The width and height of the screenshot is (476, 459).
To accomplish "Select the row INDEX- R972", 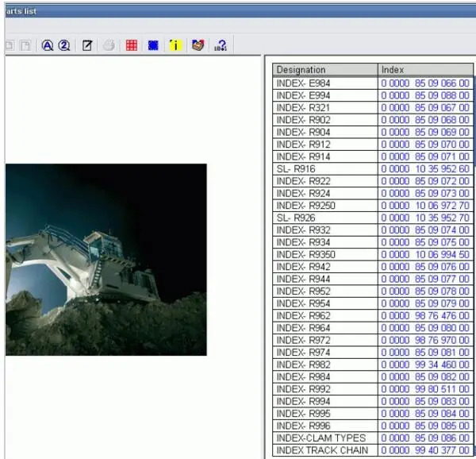I will click(373, 340).
